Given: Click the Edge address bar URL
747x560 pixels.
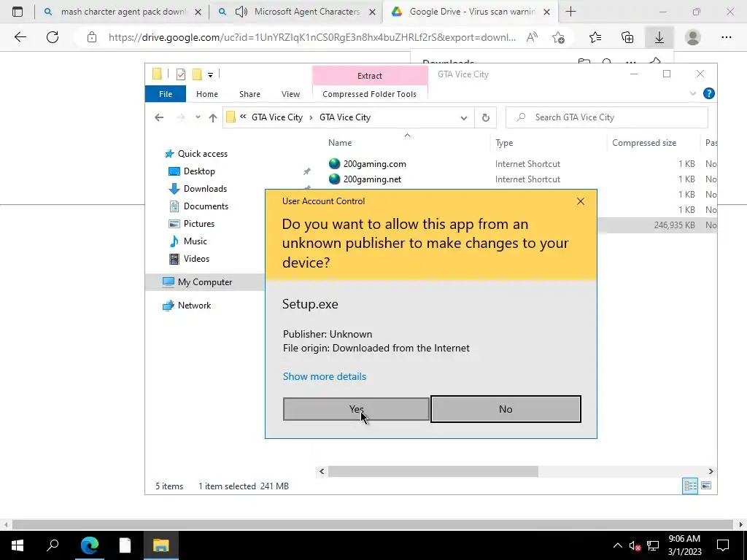Looking at the screenshot, I should (x=312, y=37).
